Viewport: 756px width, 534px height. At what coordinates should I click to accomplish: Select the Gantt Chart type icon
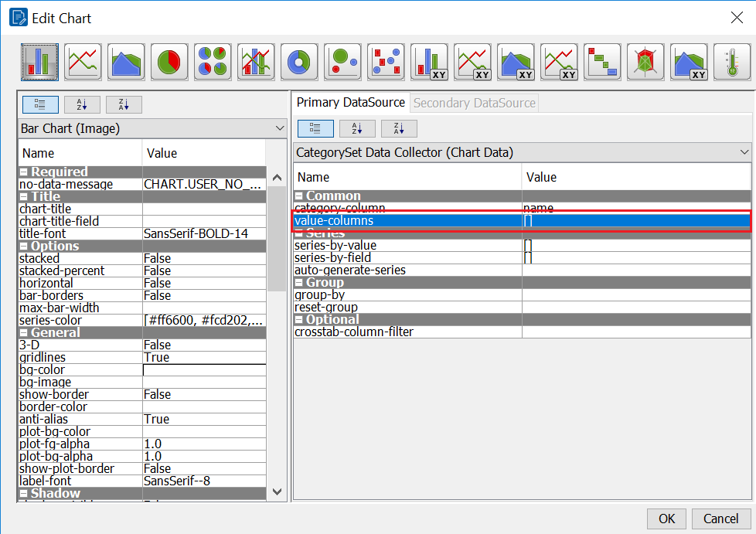tap(602, 62)
